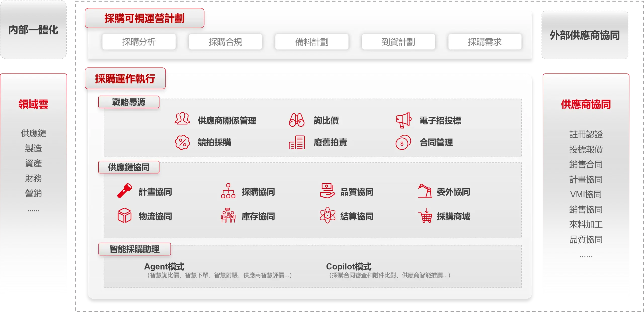Click the Agent模式 heading

164,266
